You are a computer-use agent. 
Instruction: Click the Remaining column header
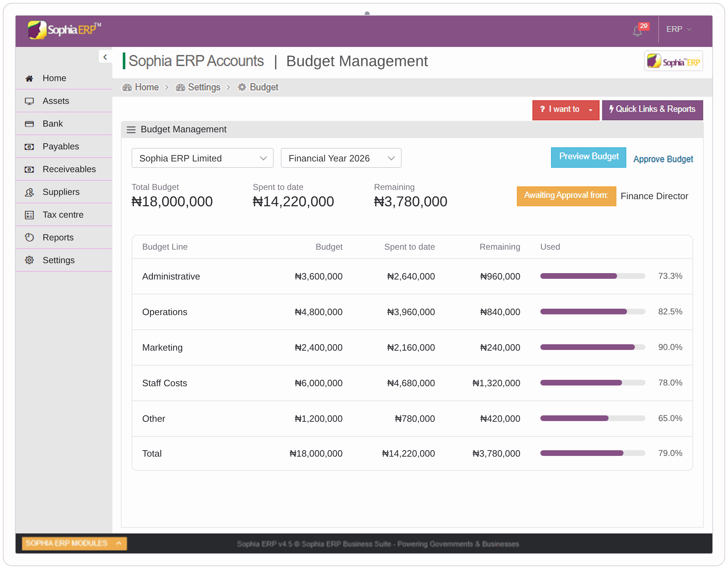point(499,247)
